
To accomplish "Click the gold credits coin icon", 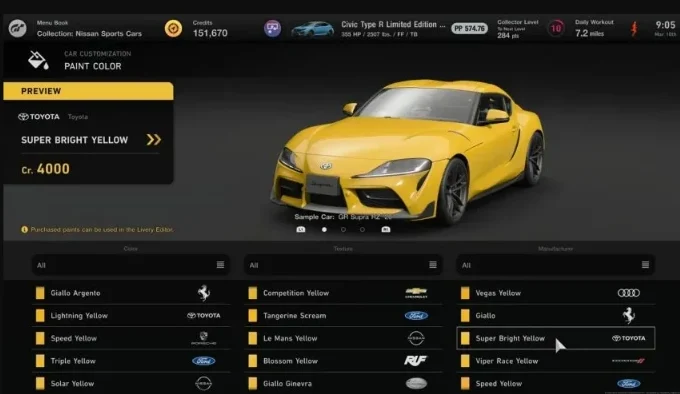I will pos(173,29).
